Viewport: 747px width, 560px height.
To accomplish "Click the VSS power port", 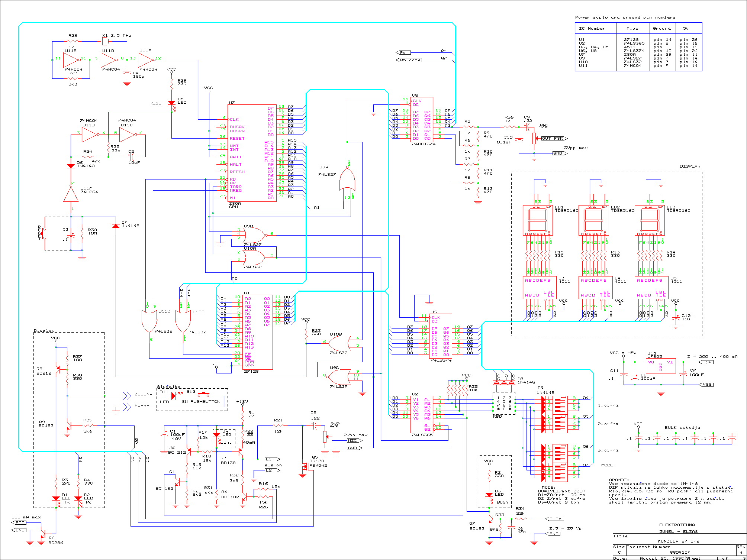I will point(706,385).
